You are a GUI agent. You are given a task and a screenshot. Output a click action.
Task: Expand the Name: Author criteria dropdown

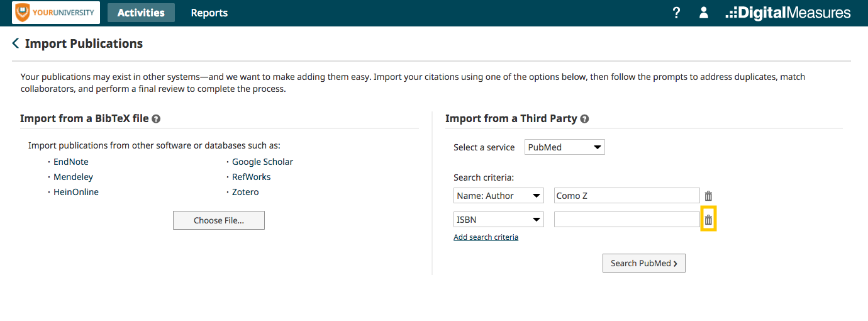point(499,196)
